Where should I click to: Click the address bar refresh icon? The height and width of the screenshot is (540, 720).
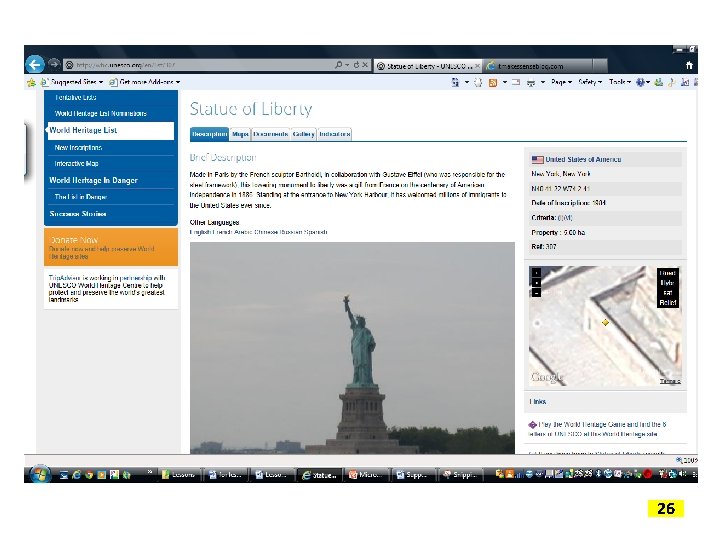(356, 65)
